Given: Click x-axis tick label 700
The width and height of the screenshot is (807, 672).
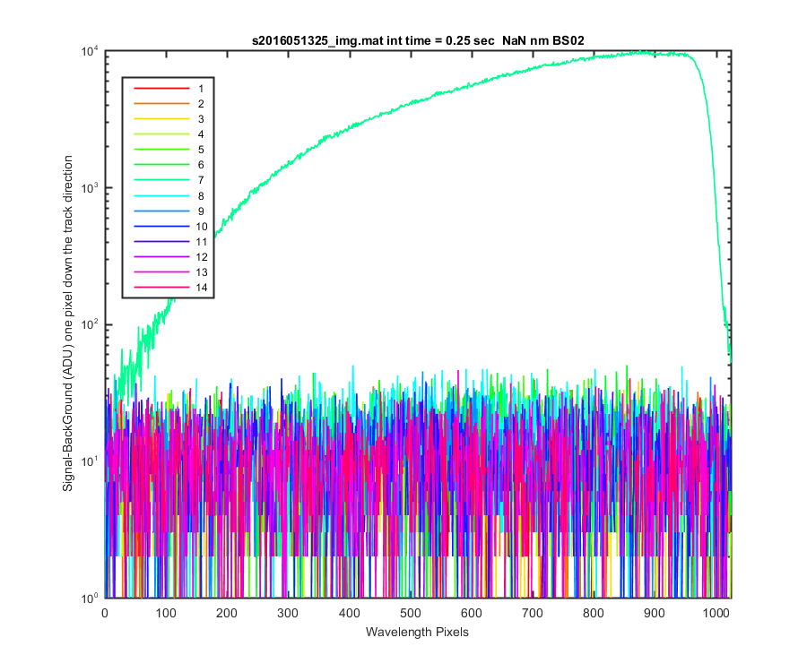Looking at the screenshot, I should point(532,613).
